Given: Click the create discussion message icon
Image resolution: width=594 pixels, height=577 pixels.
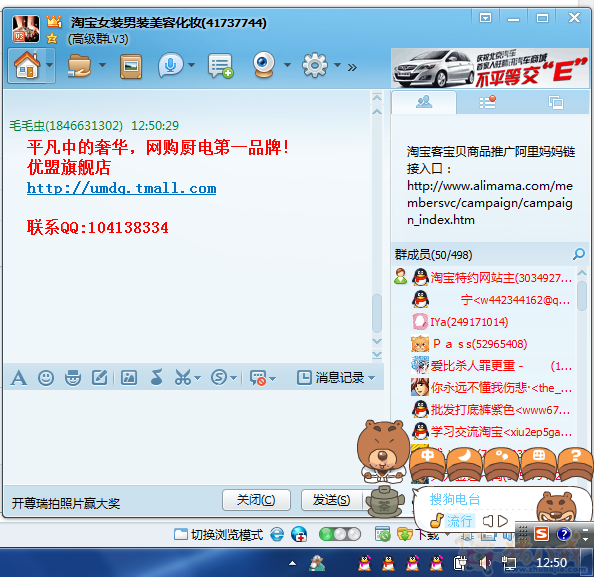Looking at the screenshot, I should click(220, 66).
